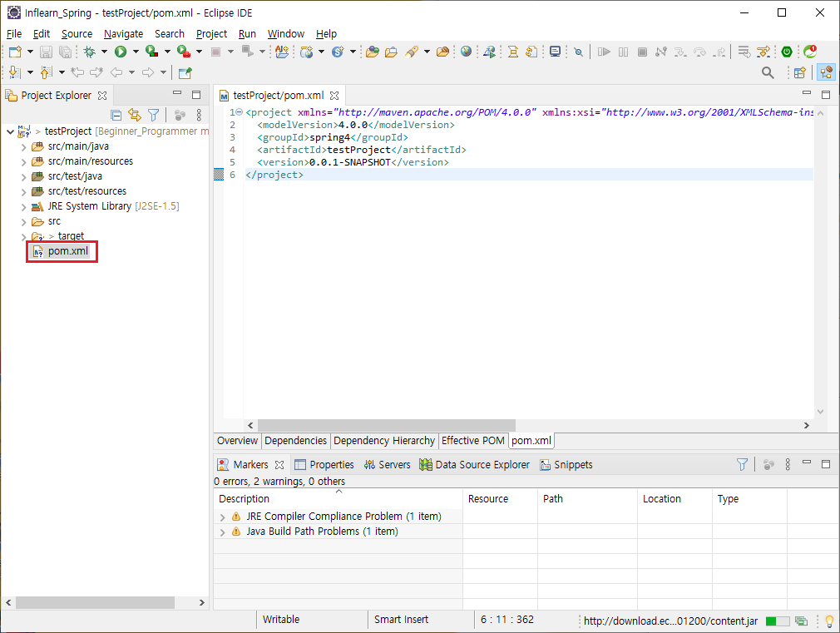Click the New Spring Bean S icon
The height and width of the screenshot is (633, 840).
[338, 52]
